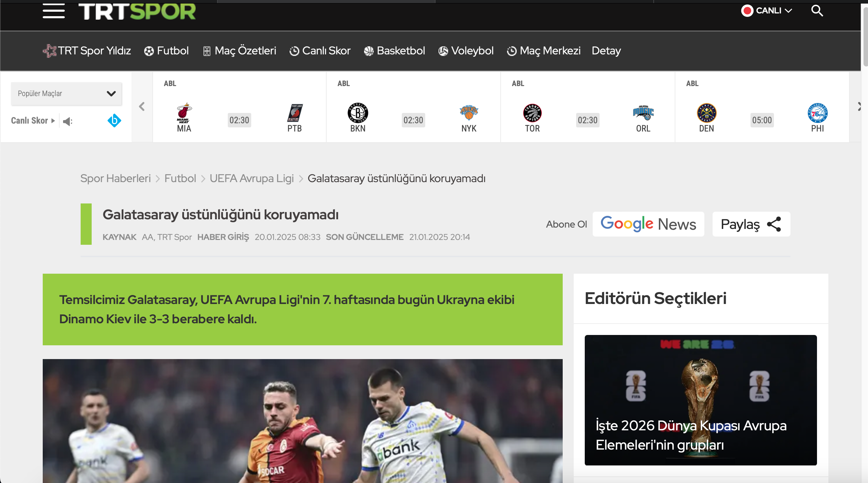Open TRT Spor Yıldız menu item

point(87,51)
